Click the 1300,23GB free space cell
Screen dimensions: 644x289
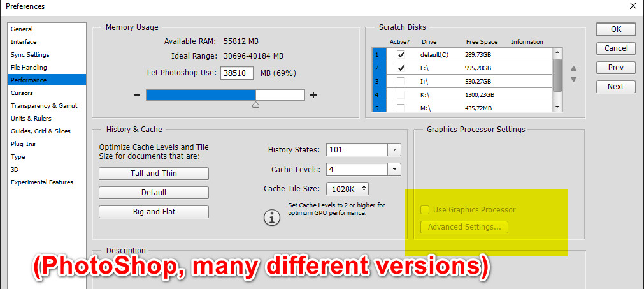480,95
